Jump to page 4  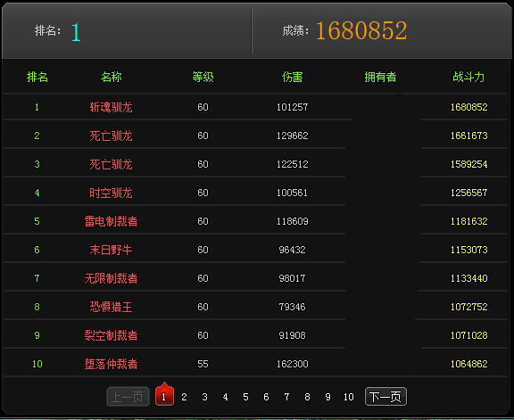coord(225,397)
